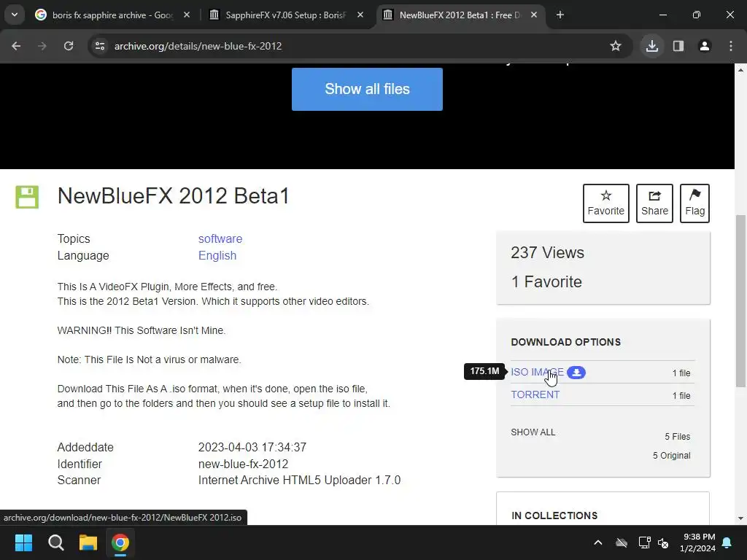Image resolution: width=747 pixels, height=560 pixels.
Task: Click the NewBlueFX 2012 Beta1 heading
Action: tap(174, 195)
